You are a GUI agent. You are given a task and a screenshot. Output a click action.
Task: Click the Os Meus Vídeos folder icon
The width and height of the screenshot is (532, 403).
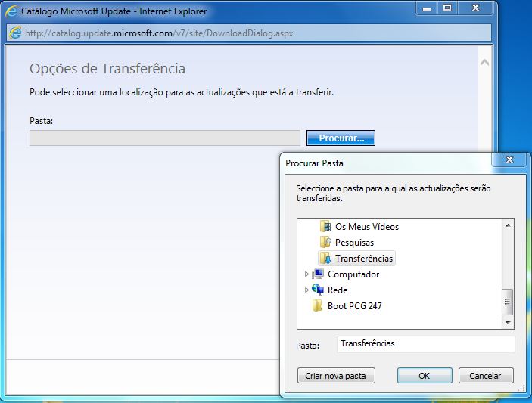click(x=325, y=226)
